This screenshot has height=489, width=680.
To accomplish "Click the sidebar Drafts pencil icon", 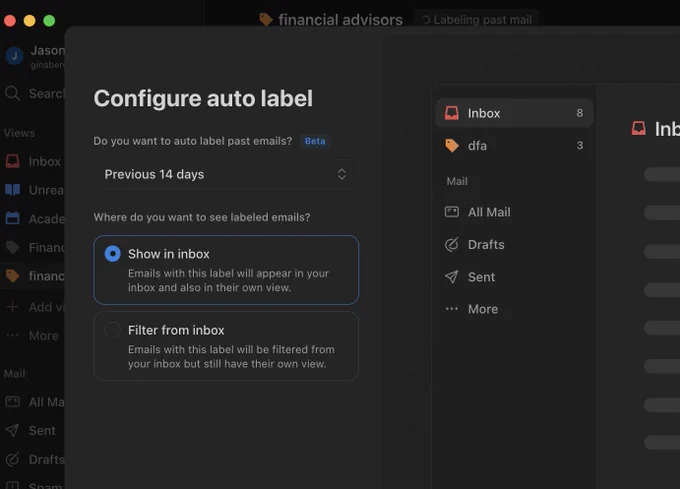I will (13, 459).
